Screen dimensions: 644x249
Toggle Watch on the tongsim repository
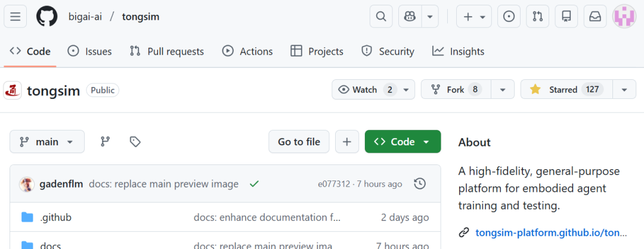tap(366, 90)
